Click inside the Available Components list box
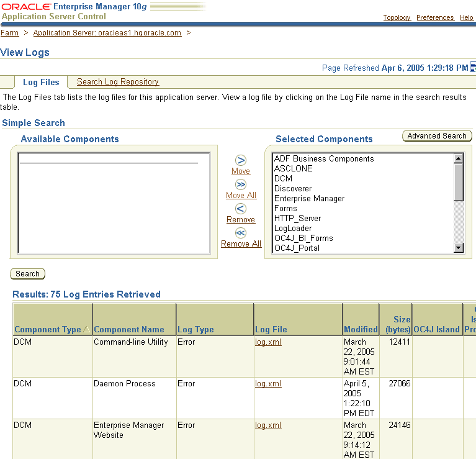This screenshot has height=459, width=476. click(114, 203)
